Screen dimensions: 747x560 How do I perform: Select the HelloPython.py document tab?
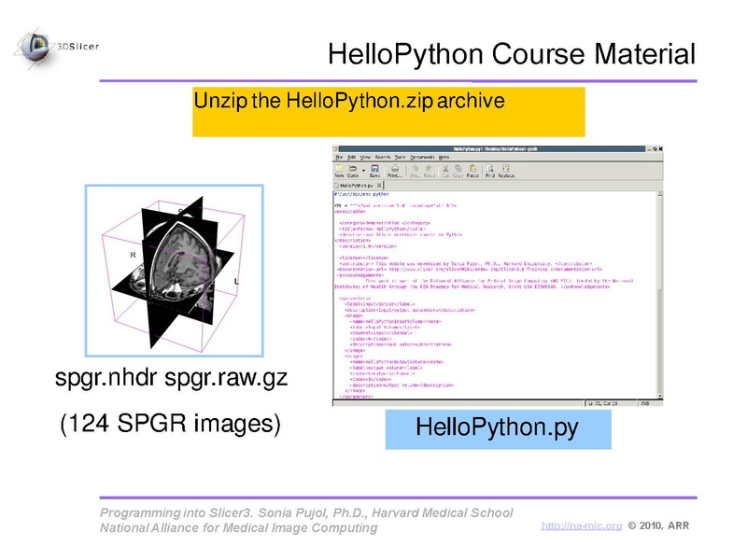pos(358,185)
